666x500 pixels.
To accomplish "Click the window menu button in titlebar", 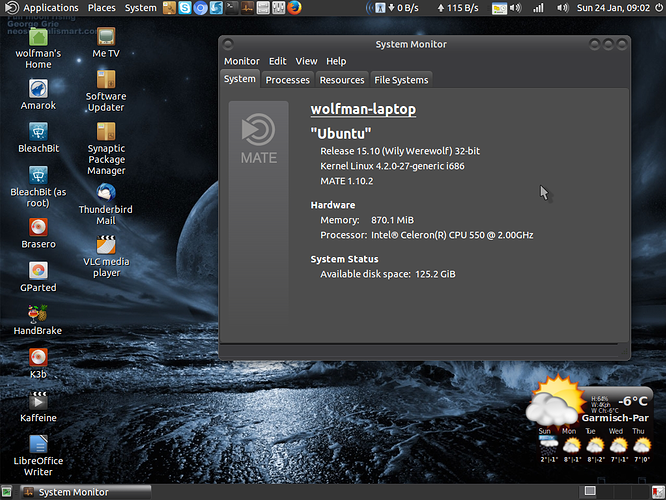I will (228, 44).
